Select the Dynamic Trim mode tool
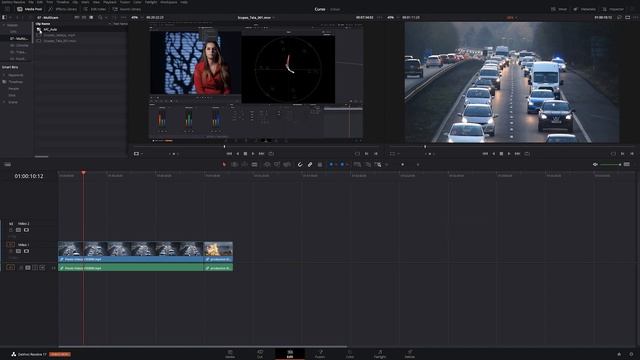This screenshot has height=360, width=640. (244, 164)
